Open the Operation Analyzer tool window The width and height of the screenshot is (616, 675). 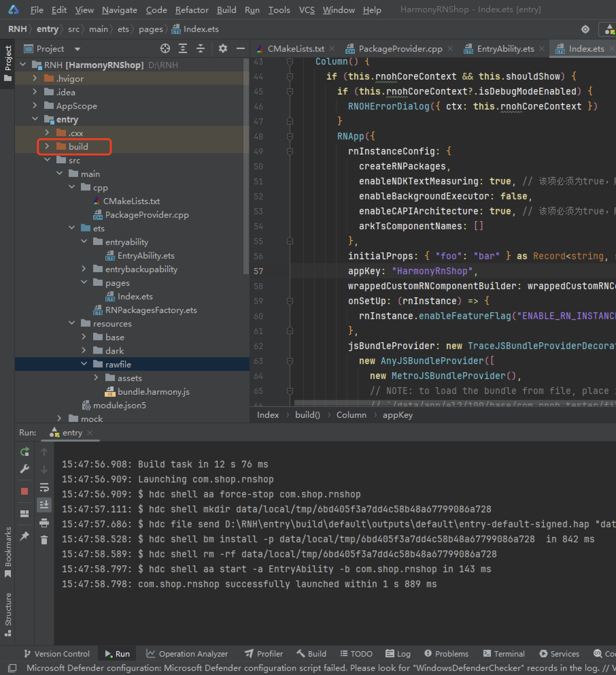tap(187, 654)
